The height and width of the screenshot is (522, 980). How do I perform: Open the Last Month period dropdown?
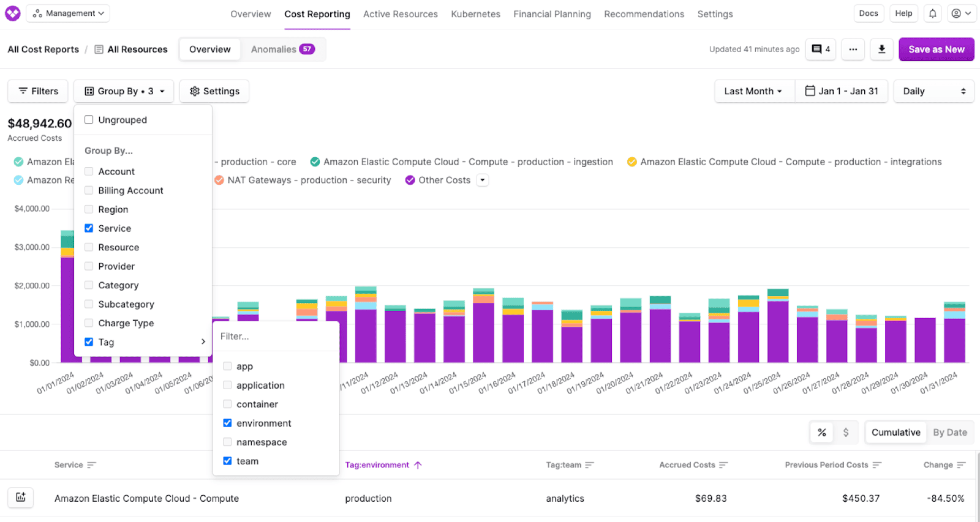point(754,91)
